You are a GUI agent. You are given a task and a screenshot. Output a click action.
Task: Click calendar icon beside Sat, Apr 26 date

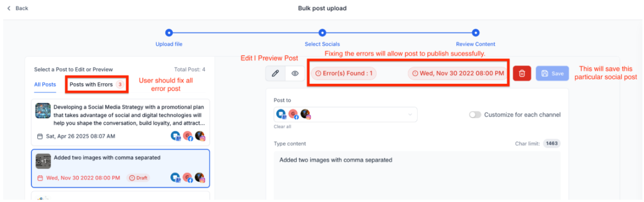(x=40, y=136)
